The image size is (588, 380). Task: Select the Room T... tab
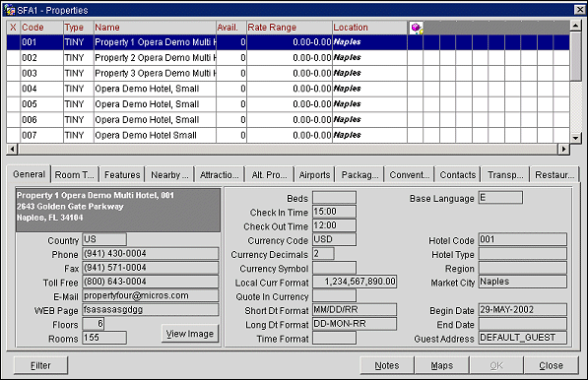74,175
